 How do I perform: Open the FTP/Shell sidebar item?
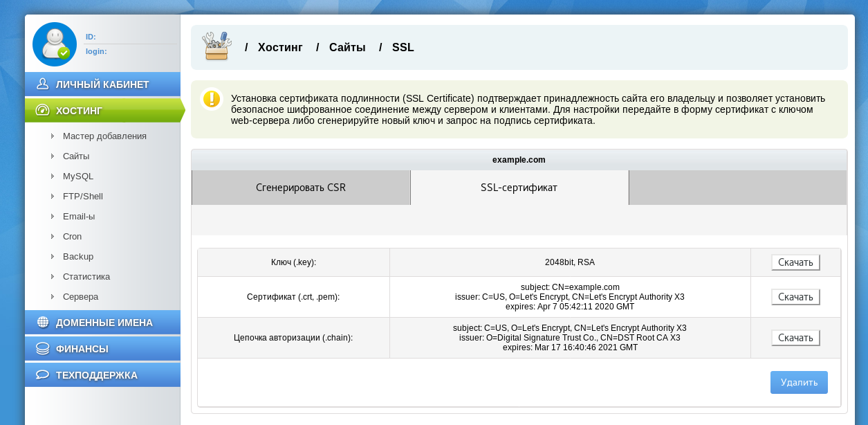(x=83, y=197)
